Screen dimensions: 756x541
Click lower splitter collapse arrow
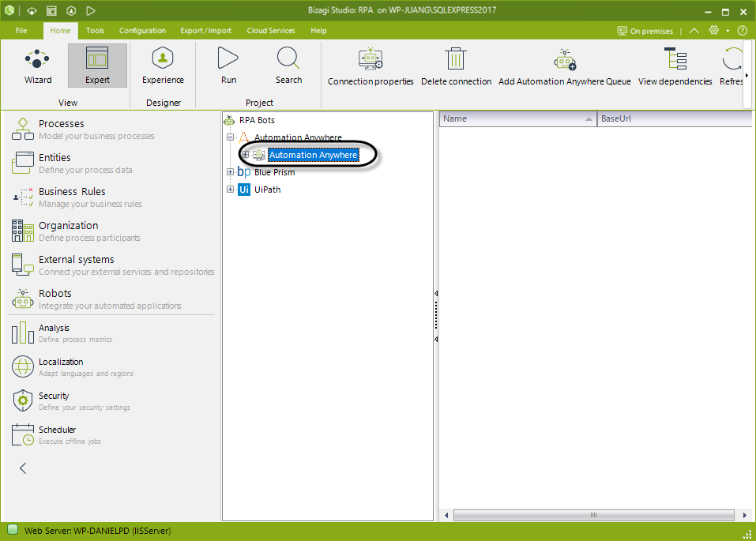[x=436, y=339]
